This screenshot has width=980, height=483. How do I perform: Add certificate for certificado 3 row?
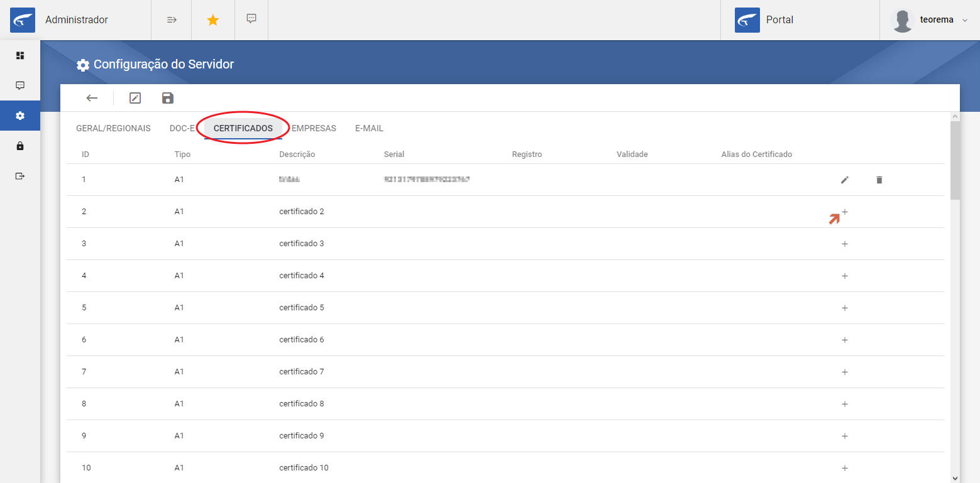tap(845, 244)
